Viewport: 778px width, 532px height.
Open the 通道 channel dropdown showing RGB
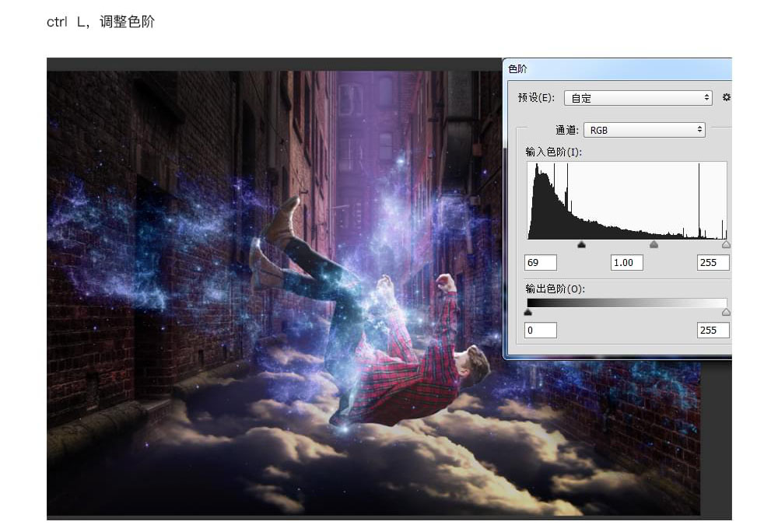tap(644, 130)
